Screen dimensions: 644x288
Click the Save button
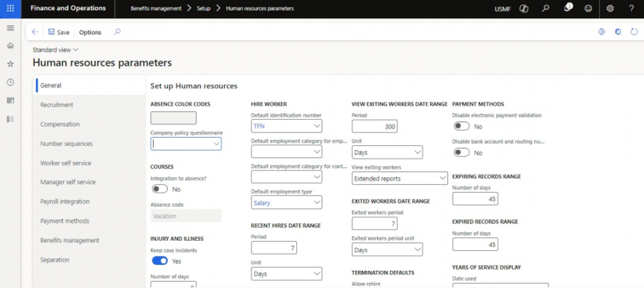click(59, 32)
